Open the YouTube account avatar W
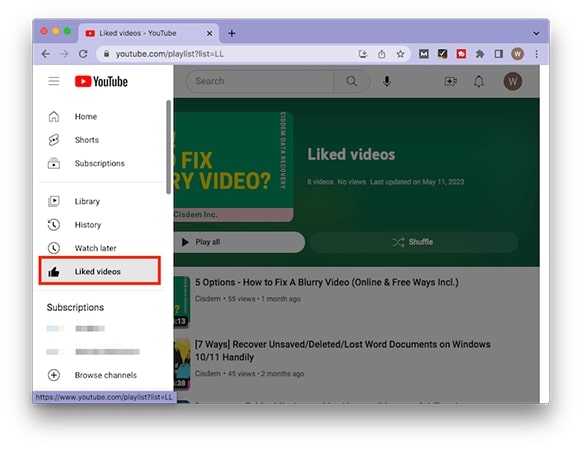The image size is (582, 450). coord(513,81)
